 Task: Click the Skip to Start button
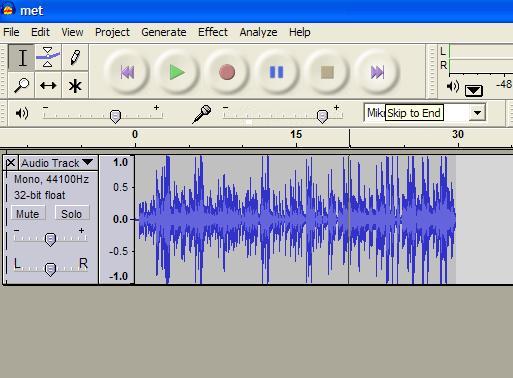127,72
